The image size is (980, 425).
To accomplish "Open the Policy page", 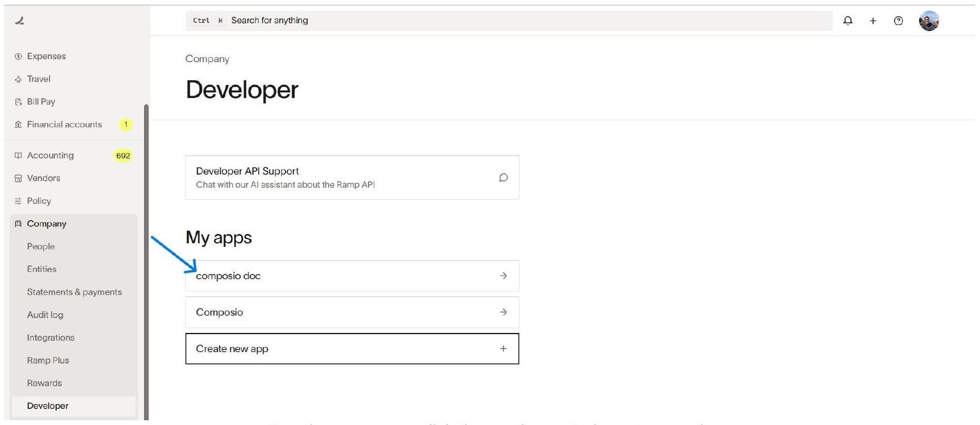I will [39, 201].
